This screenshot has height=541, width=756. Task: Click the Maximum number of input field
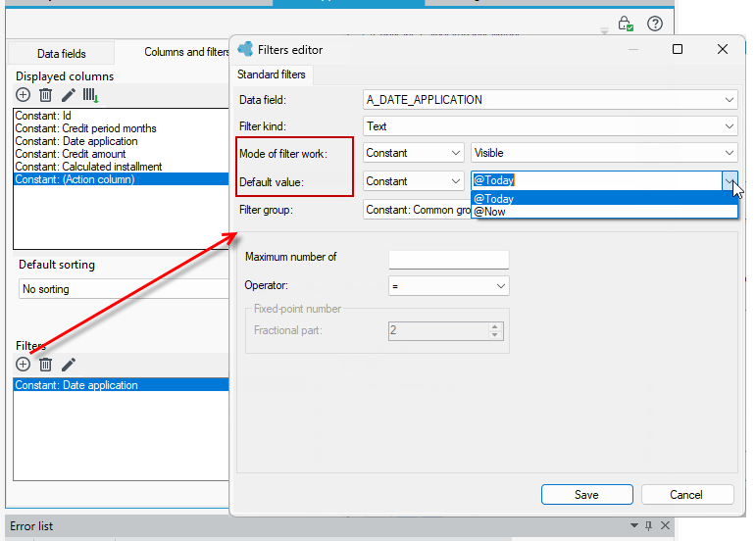point(448,260)
